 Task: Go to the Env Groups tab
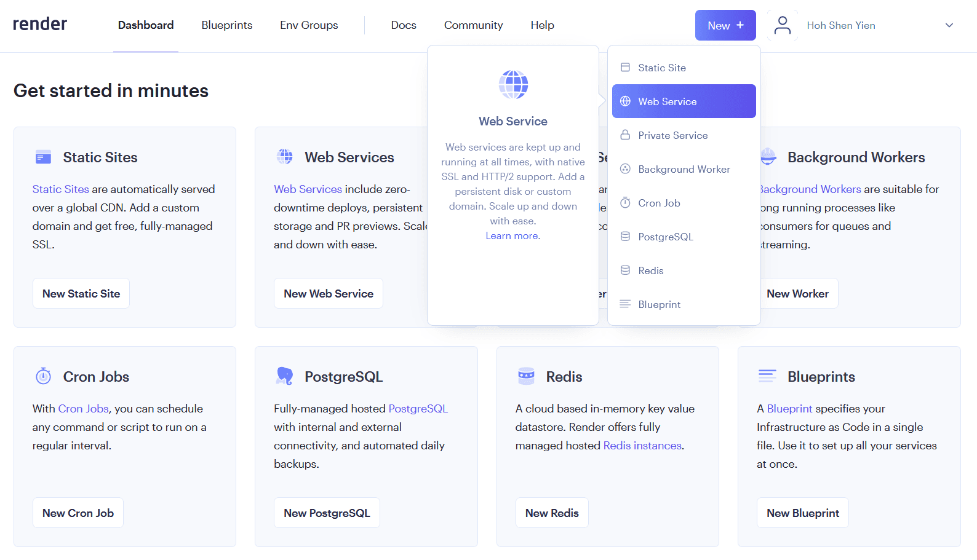point(309,25)
